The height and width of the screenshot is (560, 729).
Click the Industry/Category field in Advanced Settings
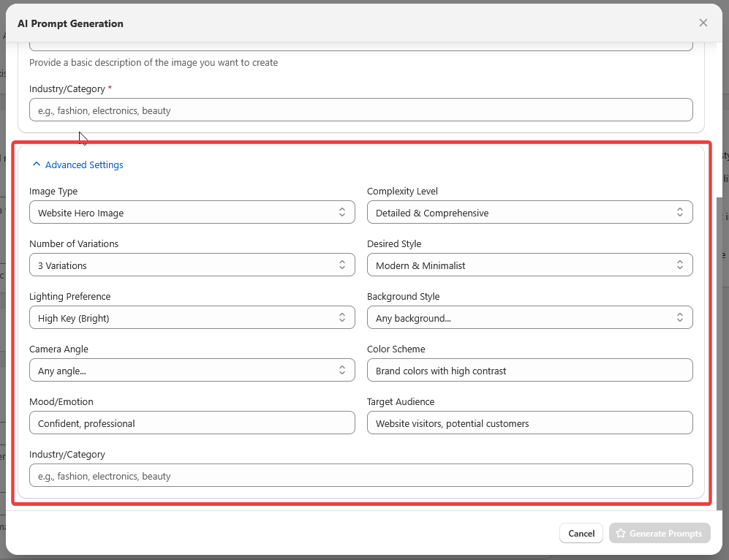click(x=360, y=476)
